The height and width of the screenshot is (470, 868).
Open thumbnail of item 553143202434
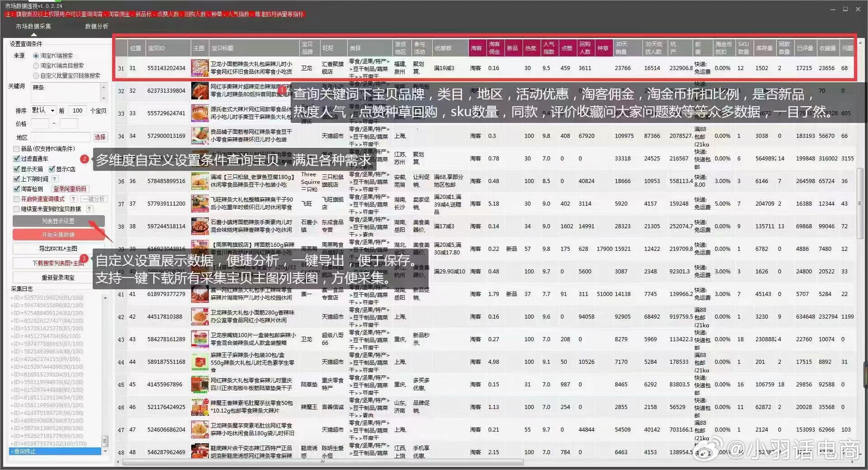(200, 68)
